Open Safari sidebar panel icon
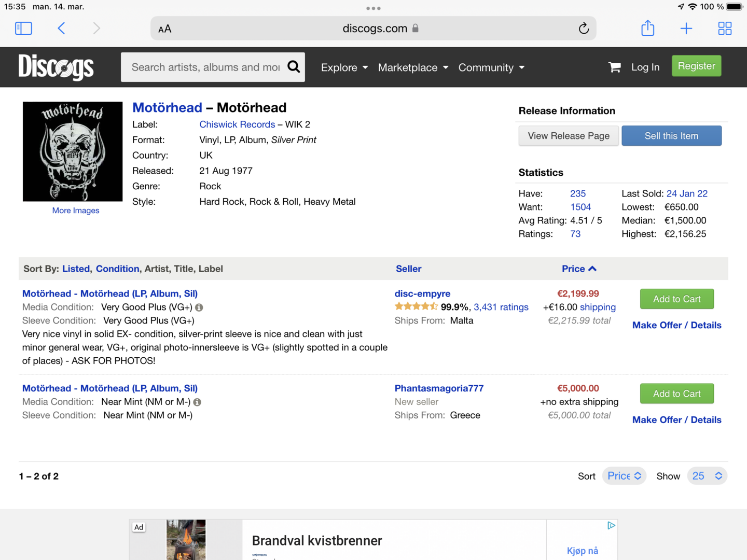The width and height of the screenshot is (747, 560). [x=23, y=29]
